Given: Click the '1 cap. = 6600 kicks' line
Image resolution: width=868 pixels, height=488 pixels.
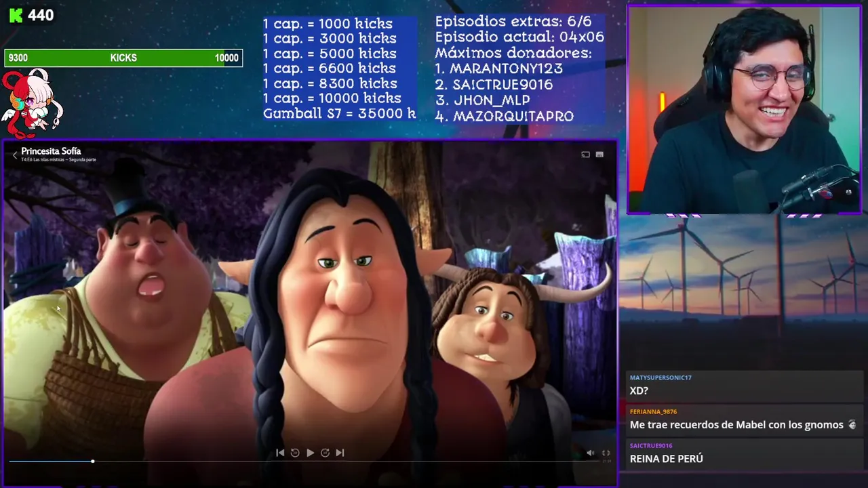Looking at the screenshot, I should [x=330, y=68].
